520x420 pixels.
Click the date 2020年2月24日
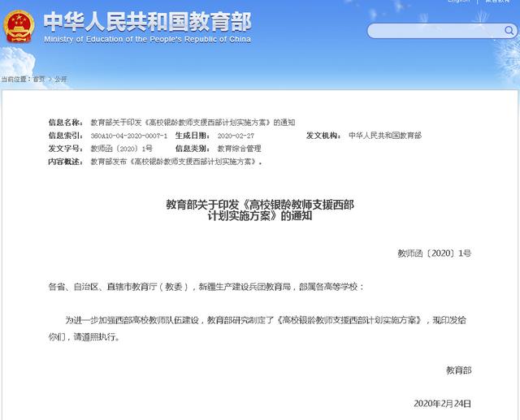[442, 404]
